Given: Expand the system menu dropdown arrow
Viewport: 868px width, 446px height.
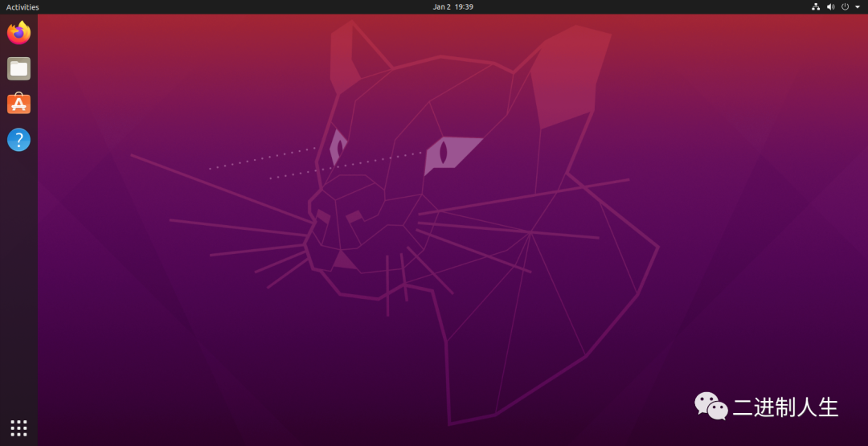Looking at the screenshot, I should (x=856, y=7).
